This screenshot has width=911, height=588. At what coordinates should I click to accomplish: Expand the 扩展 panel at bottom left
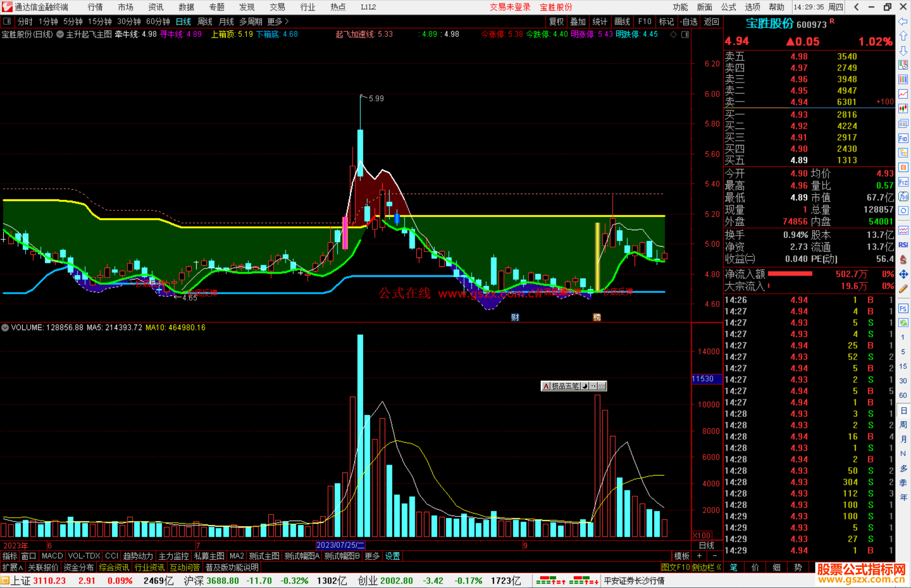coord(13,567)
